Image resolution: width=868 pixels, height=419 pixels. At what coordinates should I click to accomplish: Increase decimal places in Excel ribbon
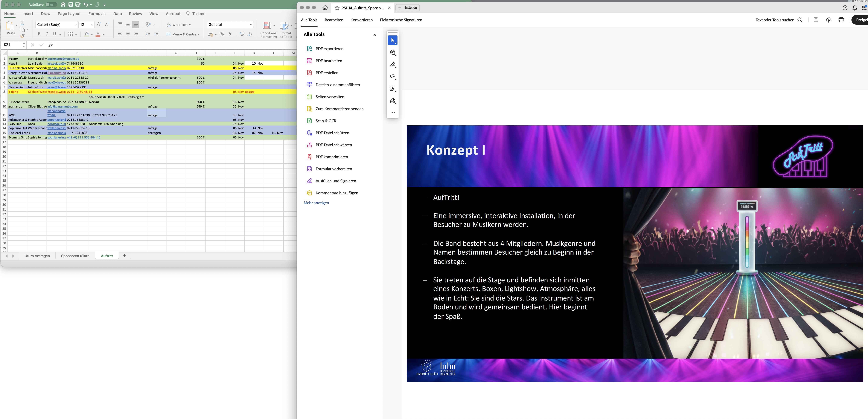point(242,34)
